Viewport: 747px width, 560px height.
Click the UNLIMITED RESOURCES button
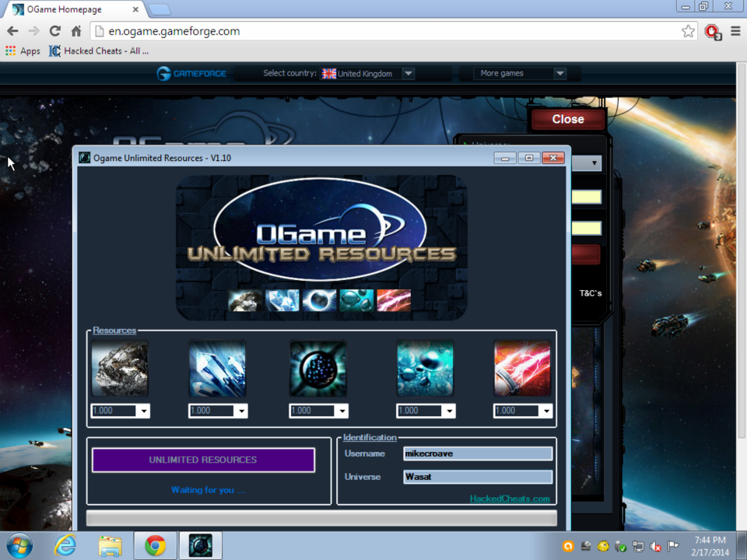pyautogui.click(x=203, y=460)
